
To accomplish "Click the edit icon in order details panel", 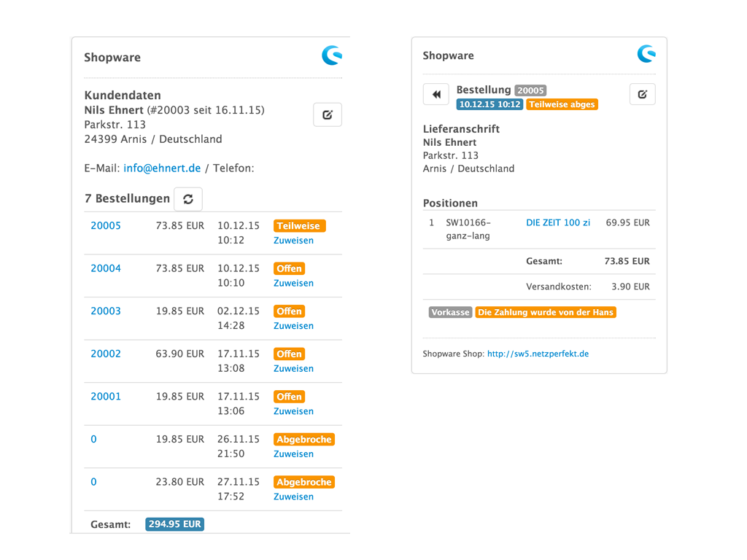I will [642, 94].
